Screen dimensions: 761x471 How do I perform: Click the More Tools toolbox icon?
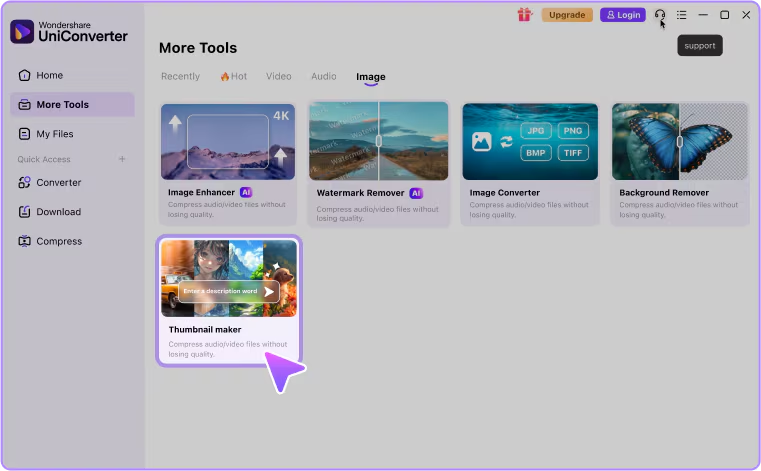click(24, 104)
